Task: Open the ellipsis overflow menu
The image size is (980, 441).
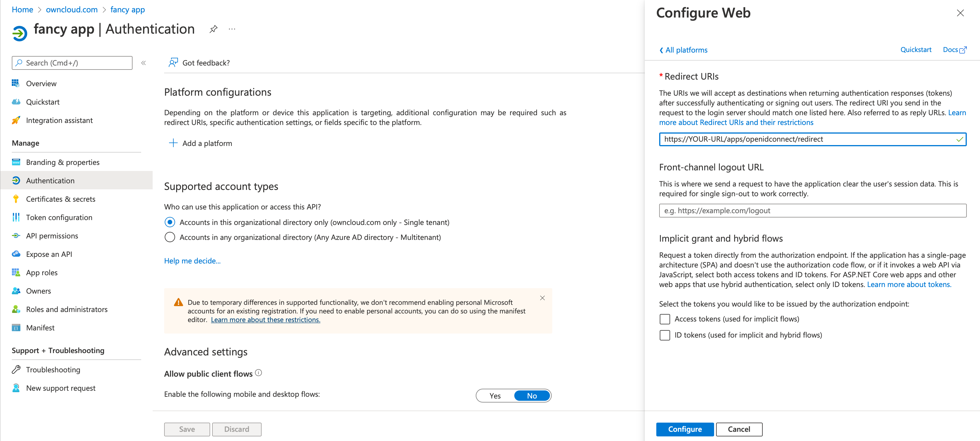Action: click(x=232, y=29)
